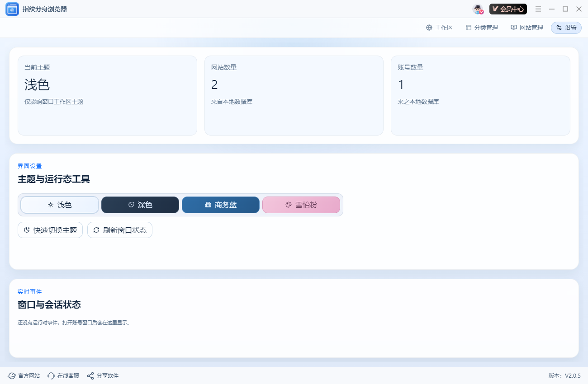Screen dimensions: 588x384
Task: Click the 当前主题 current theme card
Action: click(x=107, y=95)
